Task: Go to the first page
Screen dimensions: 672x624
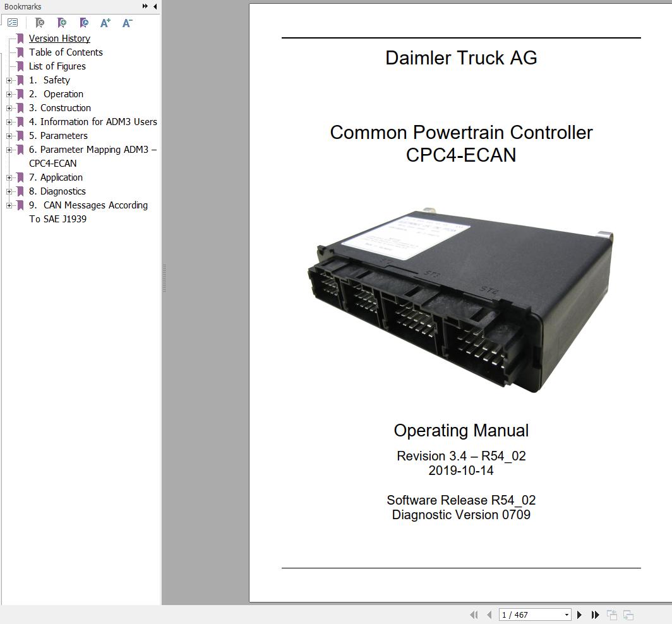Action: (x=474, y=615)
